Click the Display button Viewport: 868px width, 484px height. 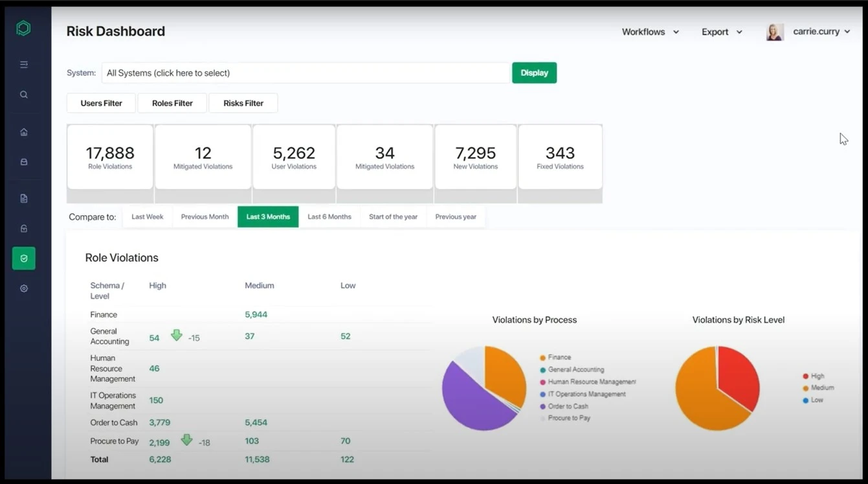[x=533, y=73]
